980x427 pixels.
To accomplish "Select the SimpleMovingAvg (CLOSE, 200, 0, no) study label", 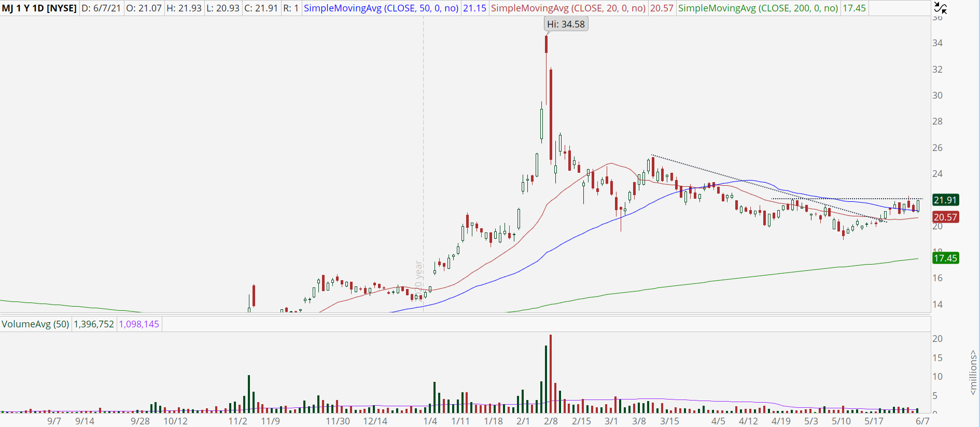I will [x=758, y=8].
